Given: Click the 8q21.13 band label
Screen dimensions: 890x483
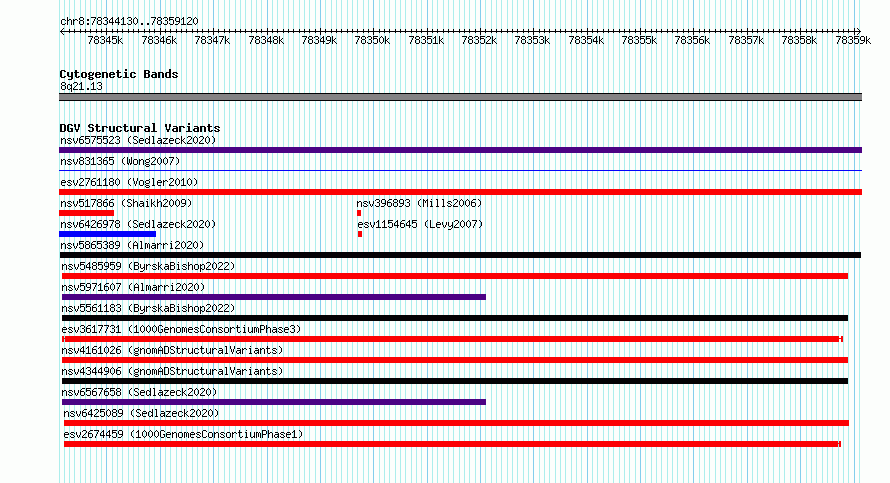Looking at the screenshot, I should tap(81, 86).
